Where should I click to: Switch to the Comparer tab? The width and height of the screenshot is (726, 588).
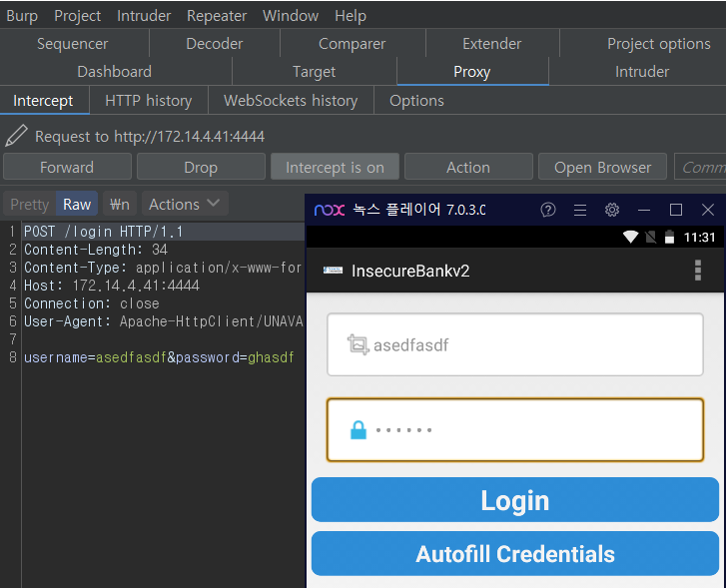[x=352, y=44]
